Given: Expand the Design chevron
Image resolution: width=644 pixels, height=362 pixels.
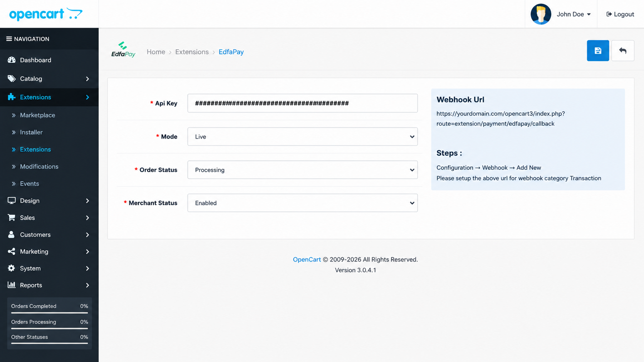Looking at the screenshot, I should (x=87, y=201).
